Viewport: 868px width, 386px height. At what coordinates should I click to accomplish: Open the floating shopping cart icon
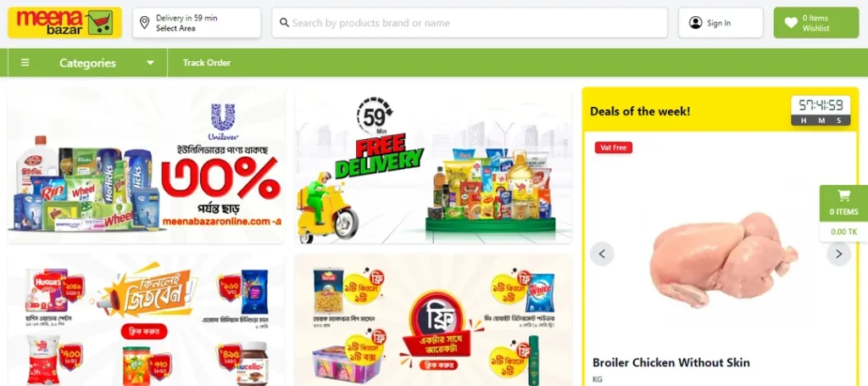[843, 195]
